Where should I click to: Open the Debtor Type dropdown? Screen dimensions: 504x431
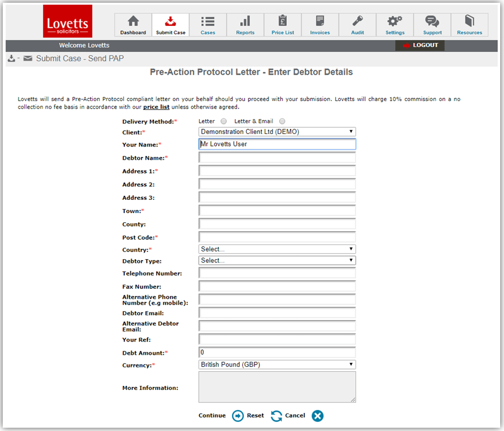[277, 261]
